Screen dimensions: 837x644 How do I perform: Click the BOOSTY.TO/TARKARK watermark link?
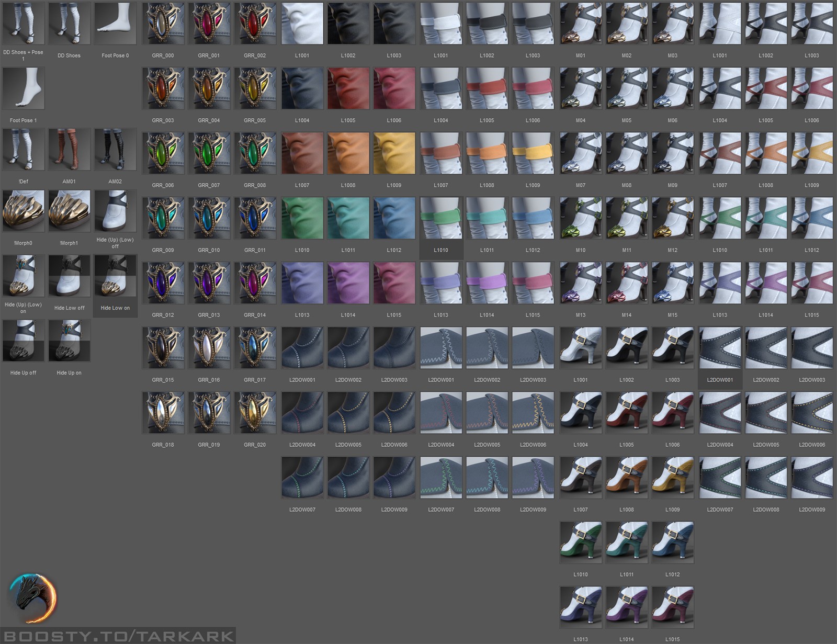point(119,636)
